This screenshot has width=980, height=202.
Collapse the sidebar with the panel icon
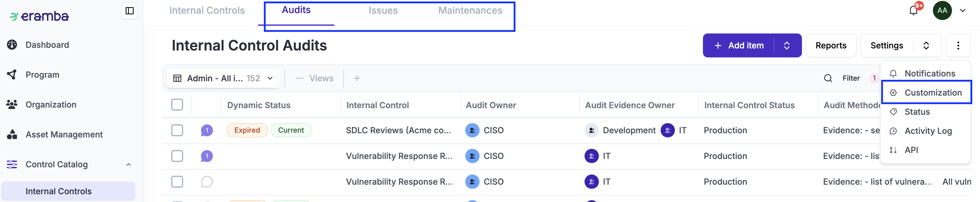click(x=129, y=11)
